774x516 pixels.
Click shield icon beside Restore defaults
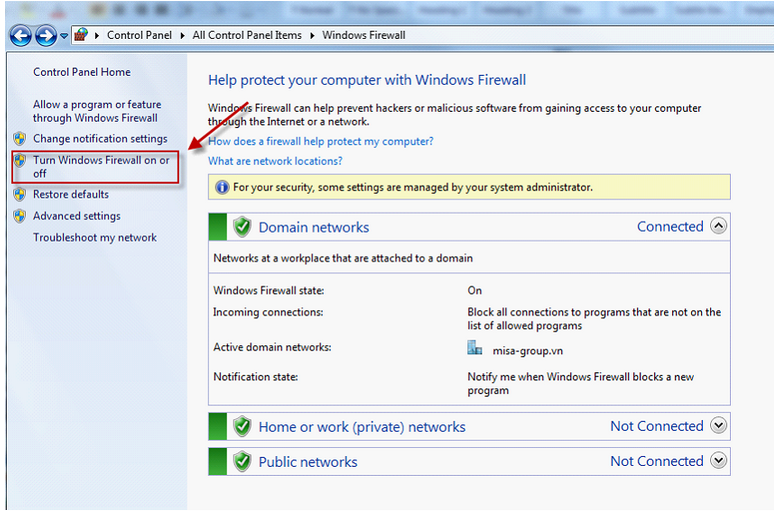click(x=20, y=195)
